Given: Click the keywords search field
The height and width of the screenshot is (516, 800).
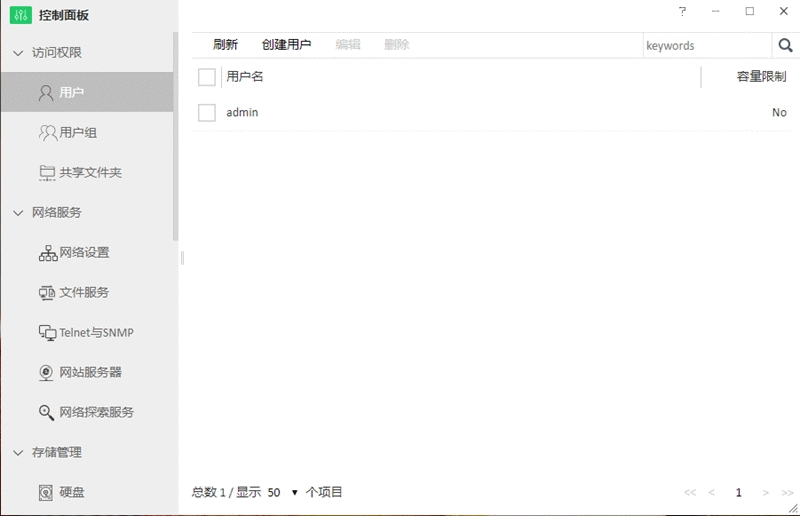Looking at the screenshot, I should point(706,45).
